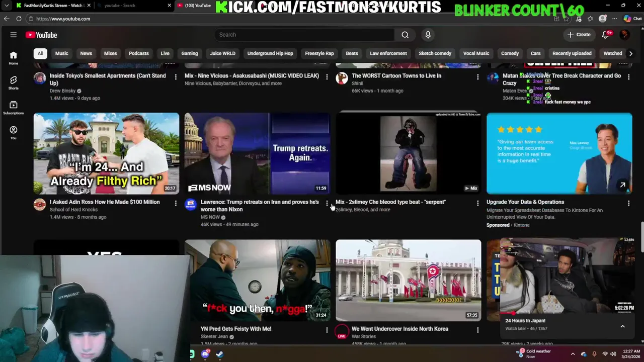Click the Skeeter Jean channel name
This screenshot has height=362, width=644.
tap(214, 336)
